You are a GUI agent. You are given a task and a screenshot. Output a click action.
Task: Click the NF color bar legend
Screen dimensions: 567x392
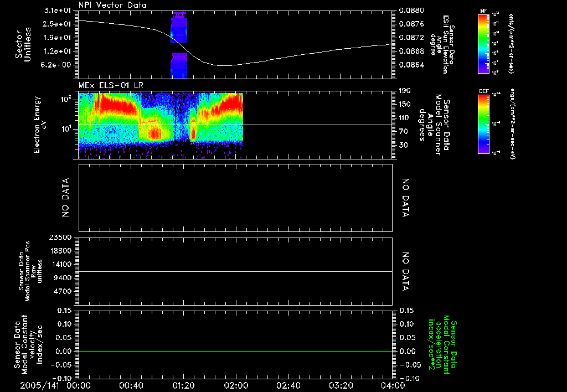484,43
